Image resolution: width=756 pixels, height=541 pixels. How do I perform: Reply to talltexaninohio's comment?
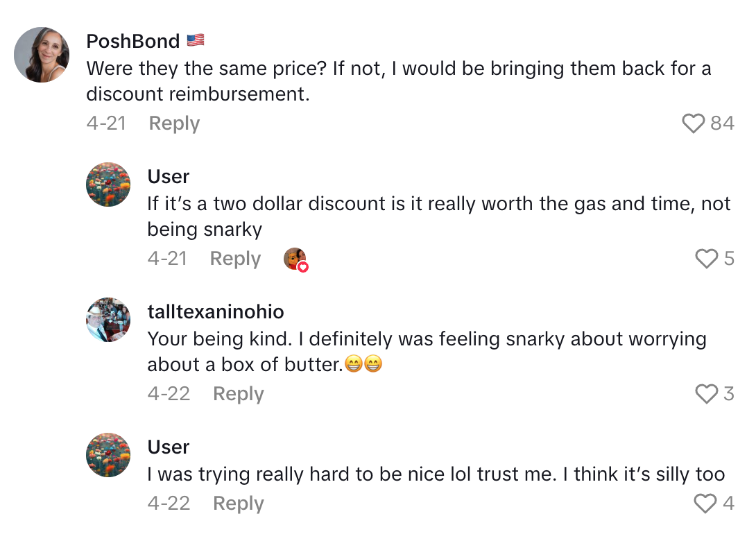tap(238, 394)
